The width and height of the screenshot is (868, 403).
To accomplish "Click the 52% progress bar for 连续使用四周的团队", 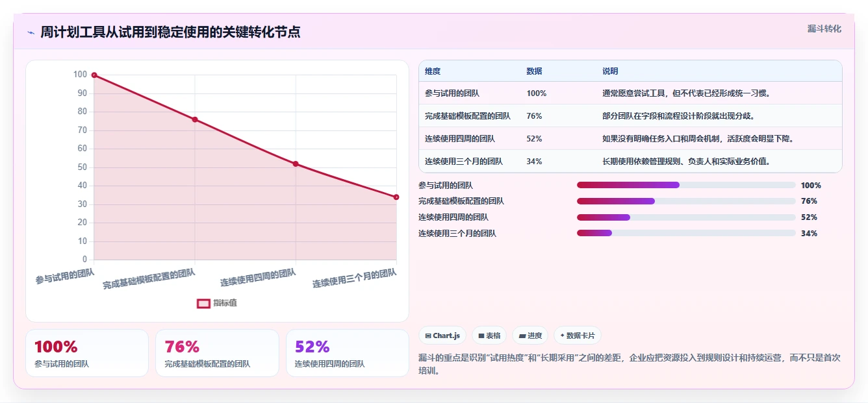I will [x=686, y=217].
